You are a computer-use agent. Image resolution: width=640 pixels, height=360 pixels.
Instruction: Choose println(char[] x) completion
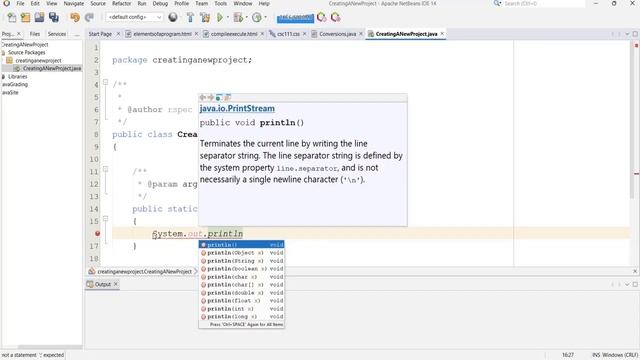coord(241,284)
